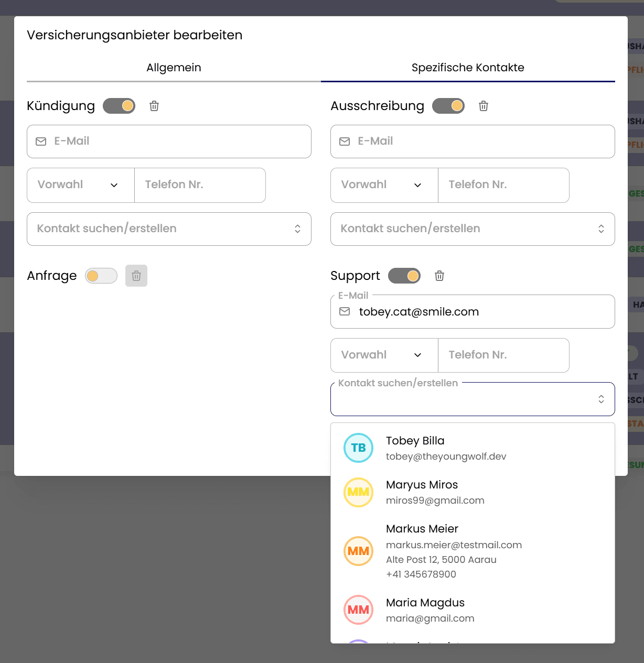Turn off the Ausschreibung switch

coord(448,106)
